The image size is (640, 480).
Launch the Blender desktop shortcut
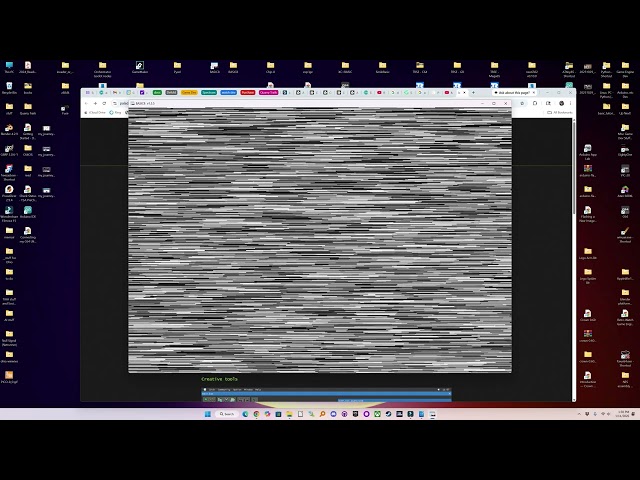coord(9,129)
